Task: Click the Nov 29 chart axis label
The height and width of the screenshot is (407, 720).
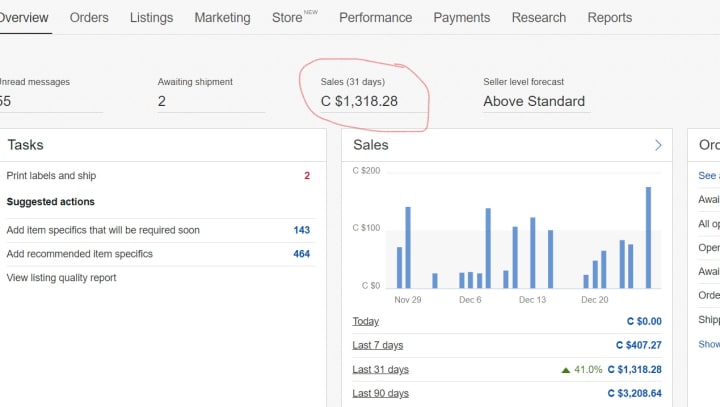Action: point(408,300)
